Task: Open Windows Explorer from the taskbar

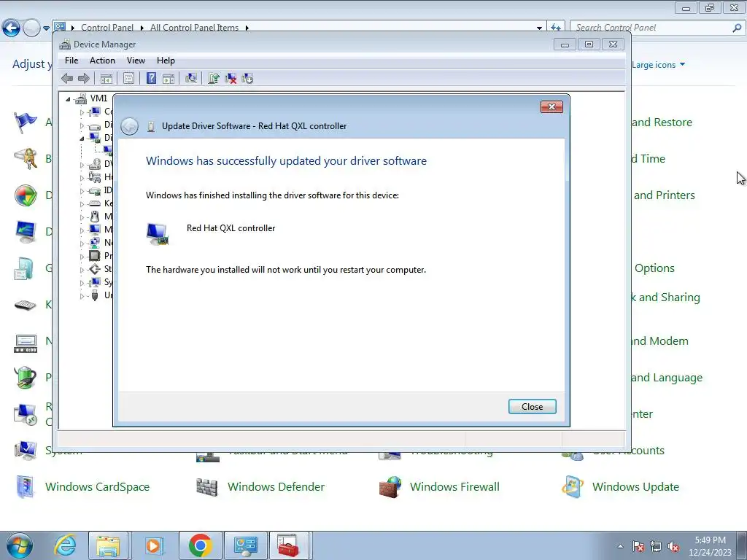Action: 108,545
